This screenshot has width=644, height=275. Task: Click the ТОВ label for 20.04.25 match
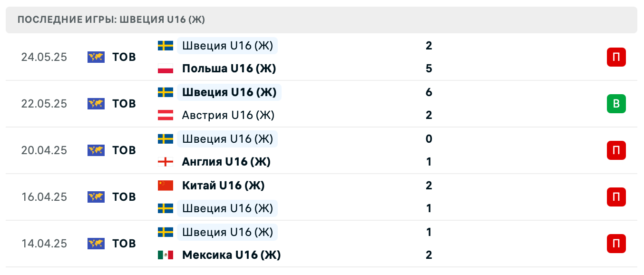[124, 150]
